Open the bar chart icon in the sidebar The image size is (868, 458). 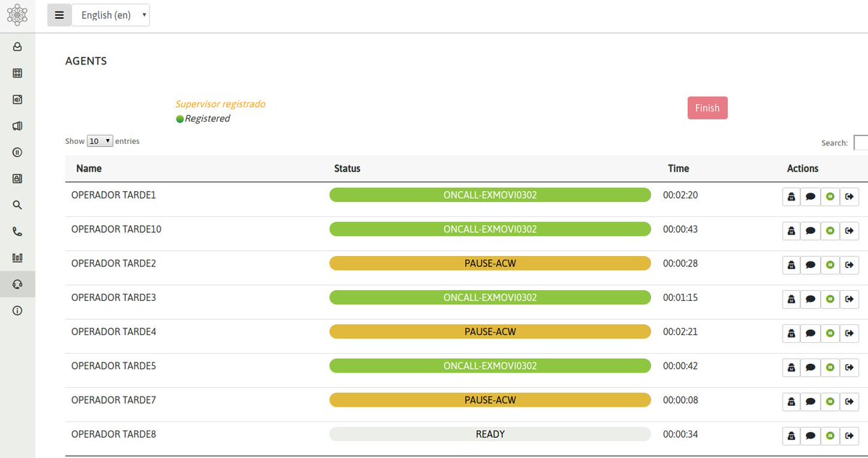(17, 258)
